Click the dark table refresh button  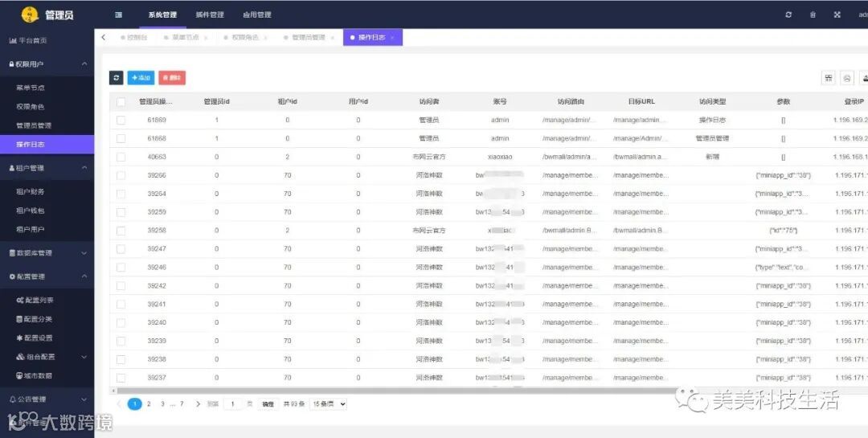tap(117, 78)
